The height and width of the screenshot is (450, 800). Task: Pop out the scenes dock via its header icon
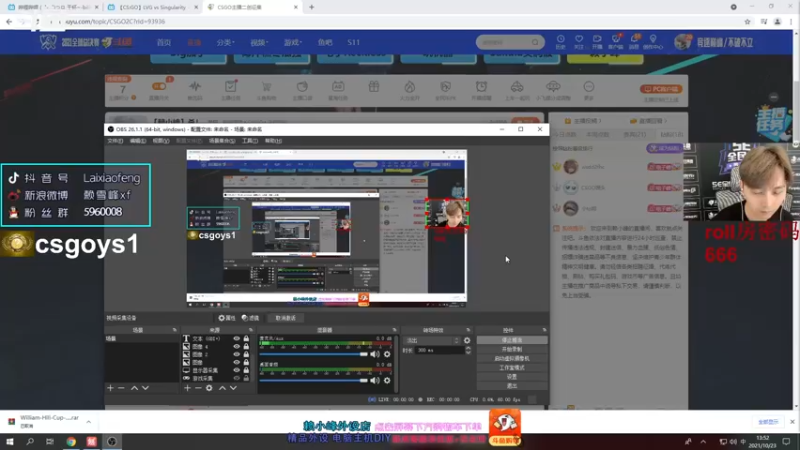coord(174,330)
